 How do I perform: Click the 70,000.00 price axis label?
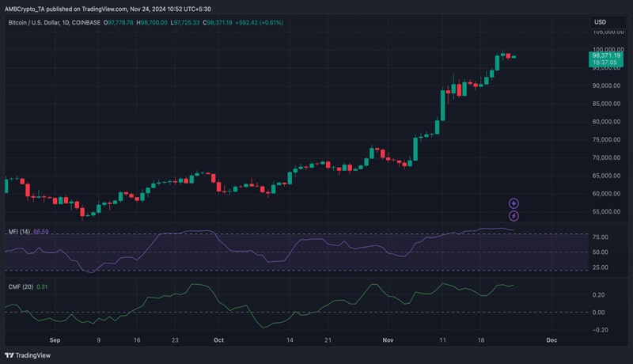[x=606, y=157]
